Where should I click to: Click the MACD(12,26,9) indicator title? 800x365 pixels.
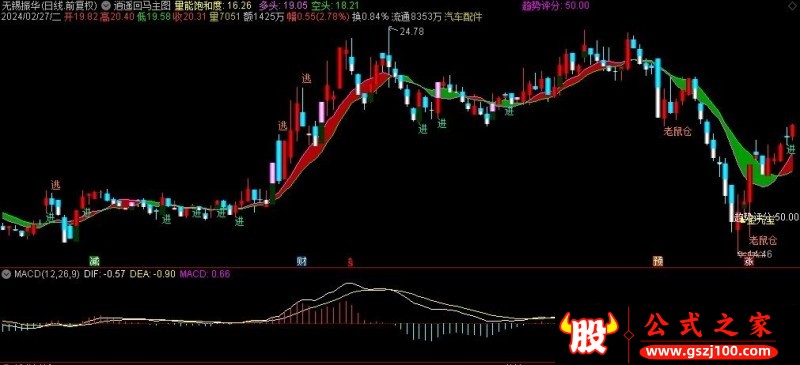tap(47, 274)
